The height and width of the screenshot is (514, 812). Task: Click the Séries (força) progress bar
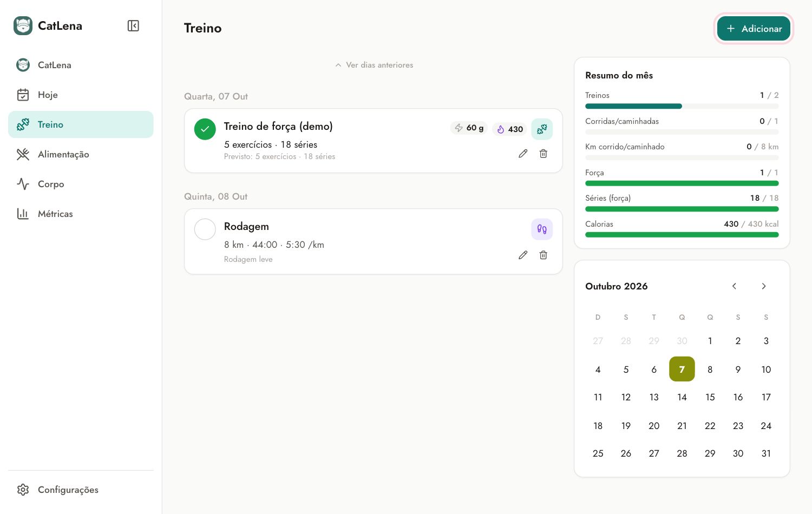coord(682,209)
